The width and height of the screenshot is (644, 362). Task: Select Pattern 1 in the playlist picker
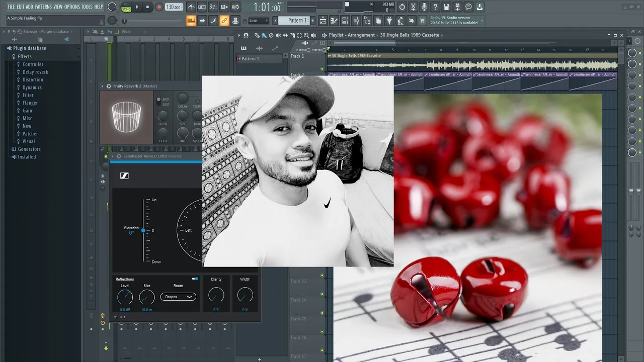pos(260,59)
